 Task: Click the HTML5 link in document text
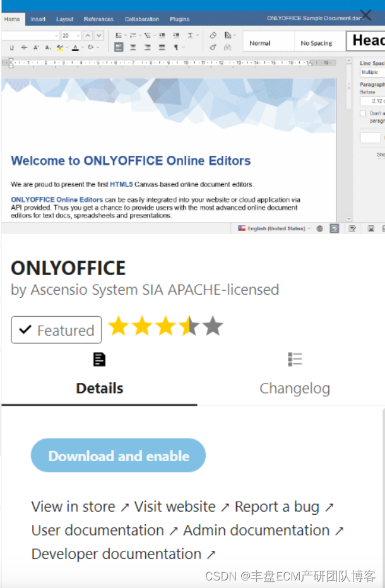[121, 184]
